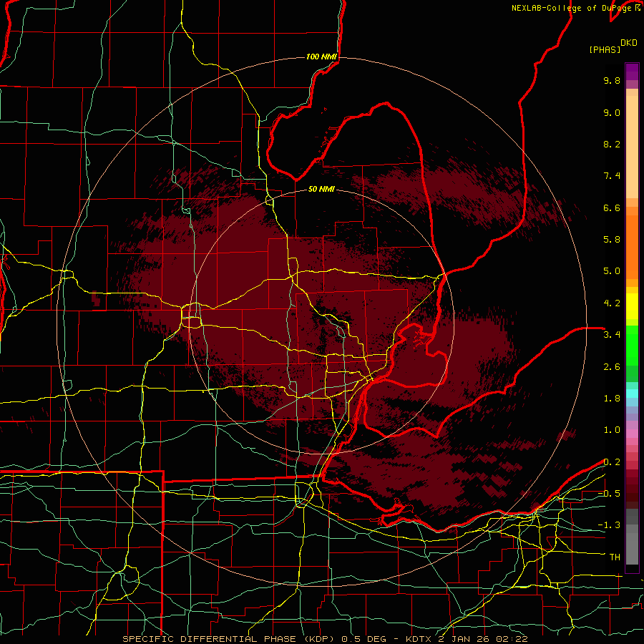Click the 7.4 scale value
Screen dimensions: 644x644
[612, 176]
